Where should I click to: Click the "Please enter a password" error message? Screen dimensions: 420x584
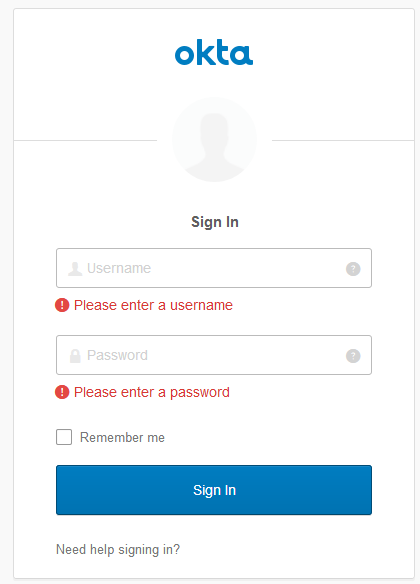(x=152, y=393)
